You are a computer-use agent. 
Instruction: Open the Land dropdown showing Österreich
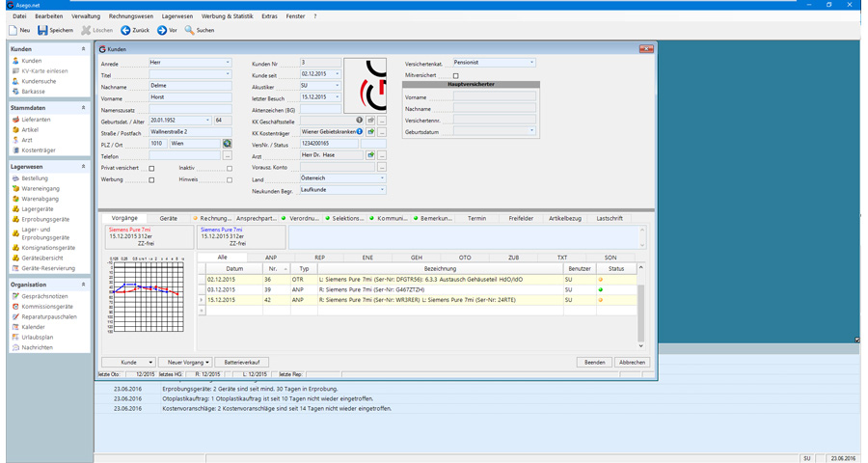pos(382,178)
